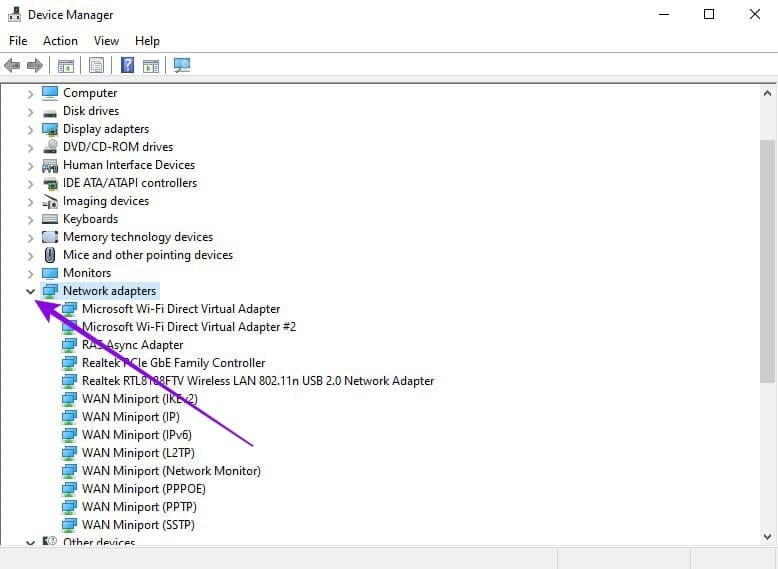The height and width of the screenshot is (569, 778).
Task: Click the Mice and pointing devices icon
Action: pyautogui.click(x=50, y=255)
